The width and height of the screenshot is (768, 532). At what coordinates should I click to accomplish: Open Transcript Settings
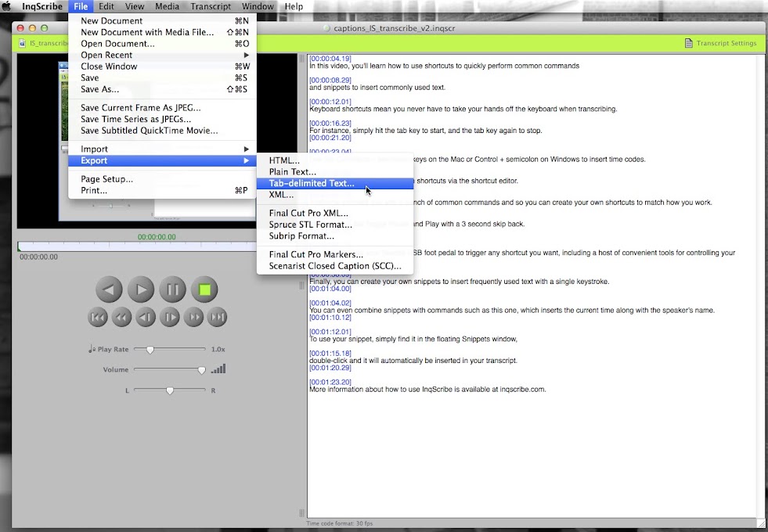point(720,43)
